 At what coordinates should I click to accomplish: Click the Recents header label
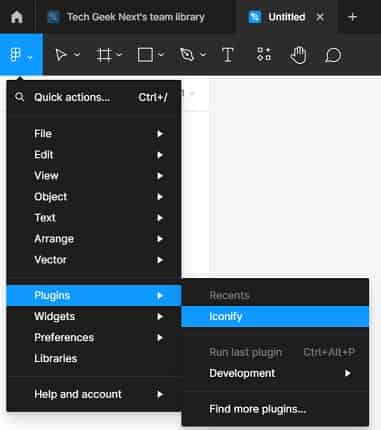click(x=229, y=295)
